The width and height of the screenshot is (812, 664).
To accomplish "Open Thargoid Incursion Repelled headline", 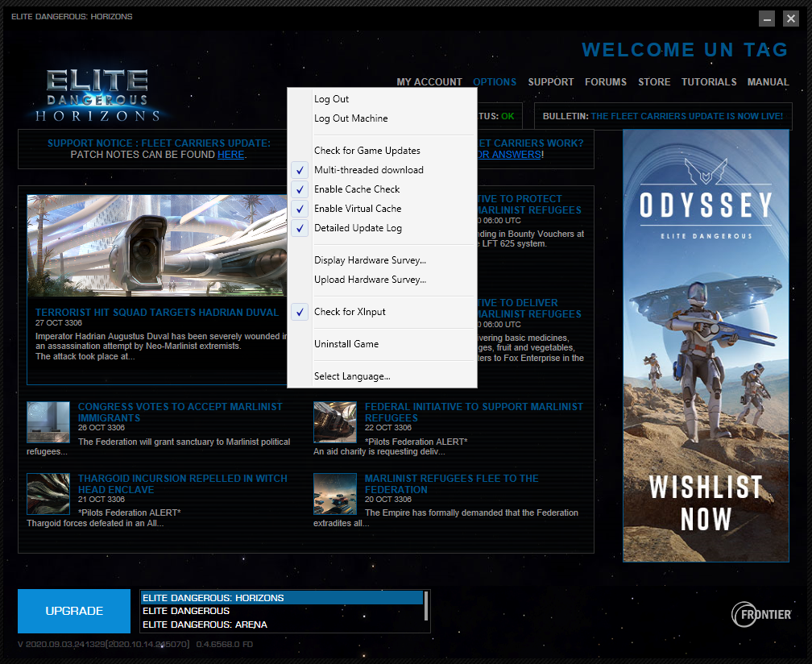I will (x=182, y=483).
